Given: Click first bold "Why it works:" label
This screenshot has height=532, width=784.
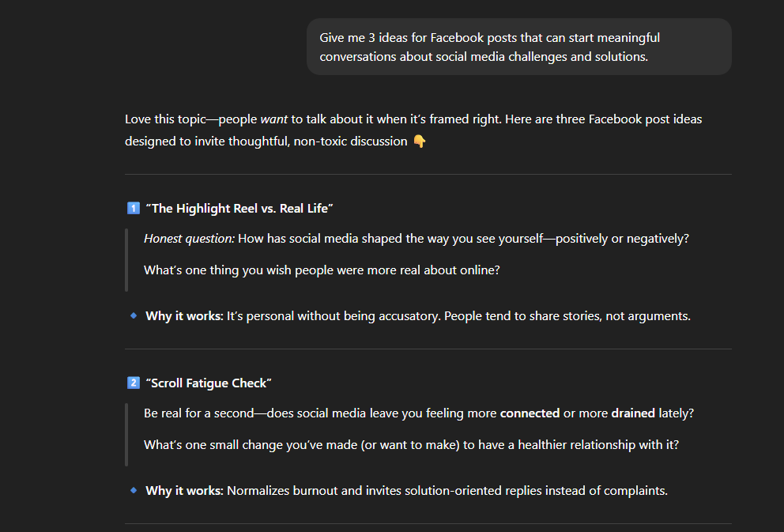Looking at the screenshot, I should tap(184, 316).
